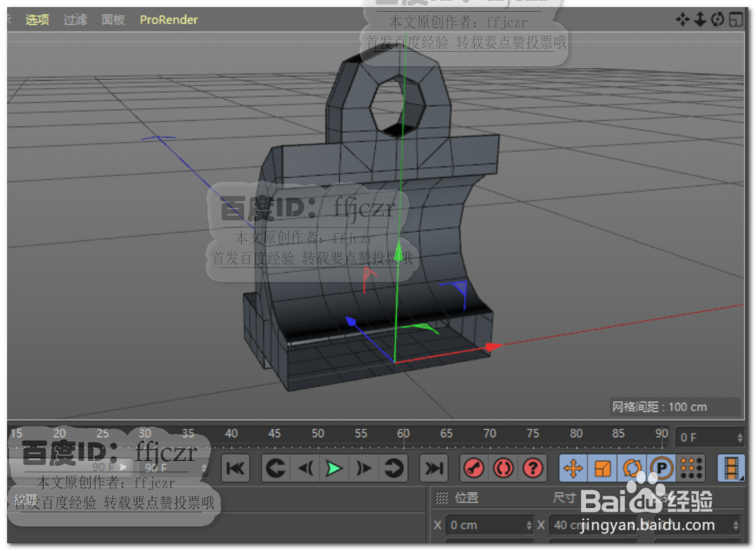
Task: Click the 选项 options menu
Action: (36, 20)
